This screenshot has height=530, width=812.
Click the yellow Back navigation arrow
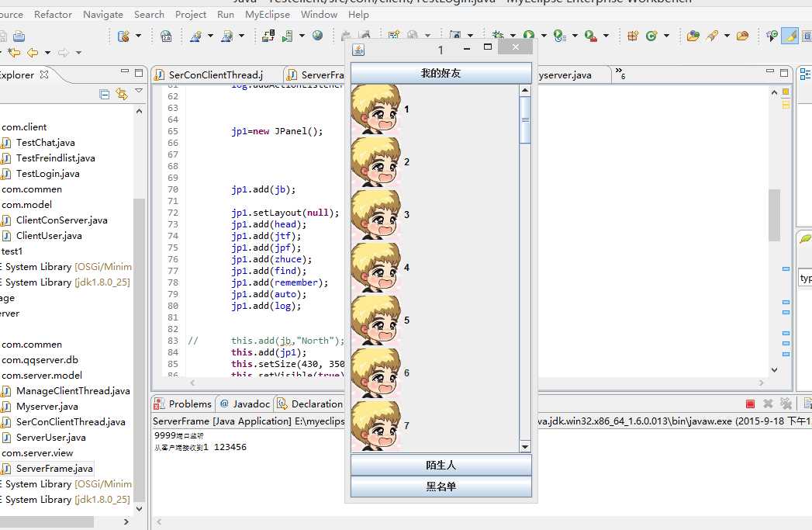click(33, 52)
